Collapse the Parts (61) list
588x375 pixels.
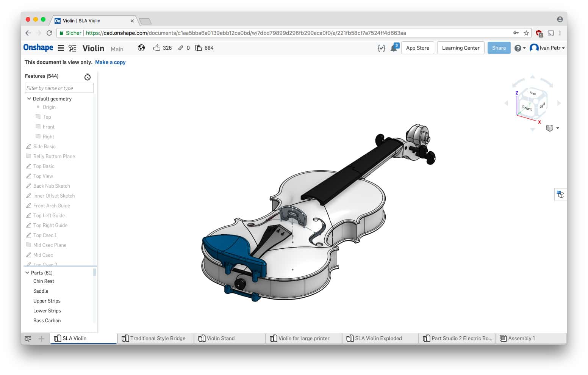[27, 273]
